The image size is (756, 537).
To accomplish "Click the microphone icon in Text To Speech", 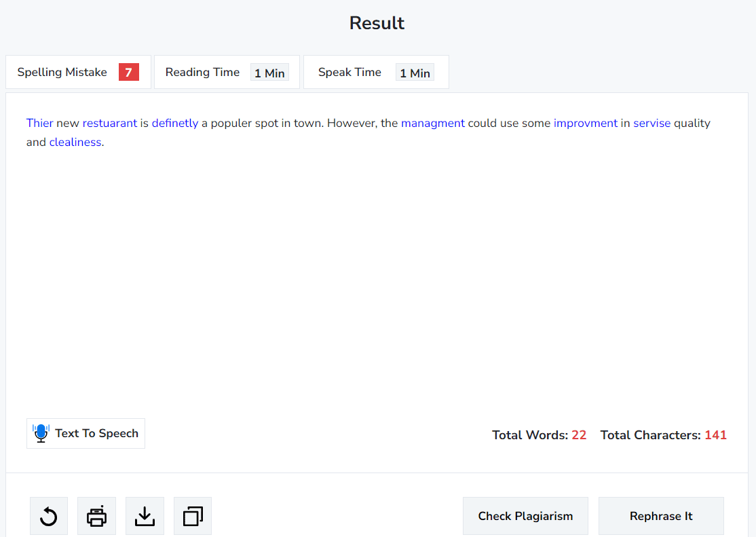I will 41,433.
